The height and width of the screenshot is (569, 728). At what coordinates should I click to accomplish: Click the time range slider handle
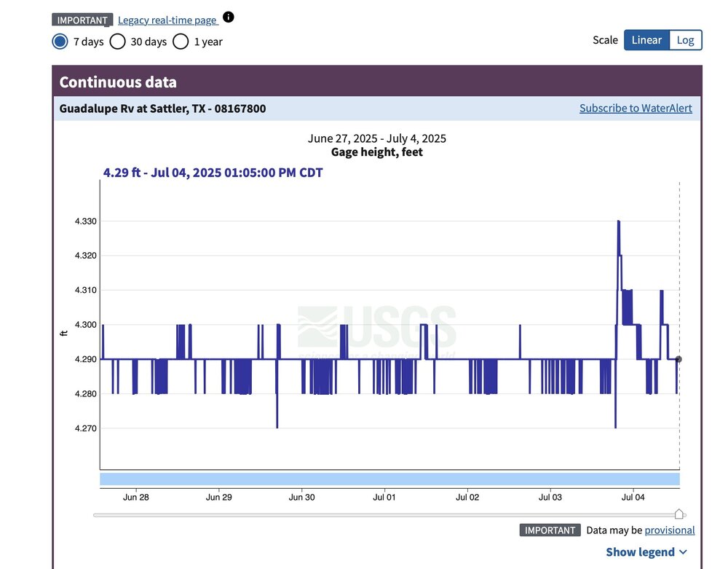point(679,514)
